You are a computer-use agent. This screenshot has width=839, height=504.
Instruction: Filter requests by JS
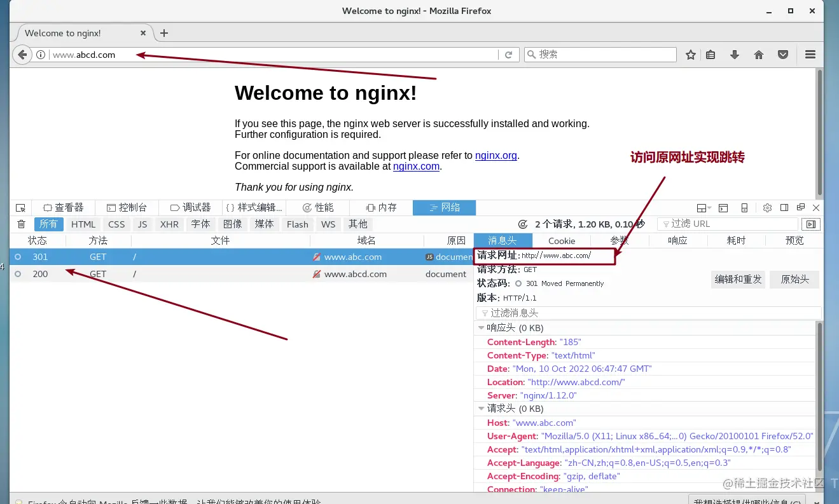tap(142, 224)
